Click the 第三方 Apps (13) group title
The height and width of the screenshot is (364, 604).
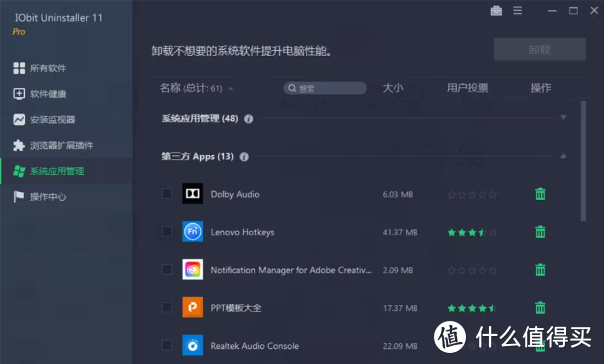pos(197,156)
